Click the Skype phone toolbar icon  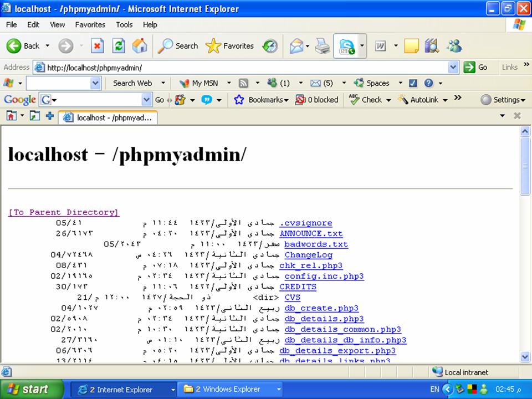tap(346, 46)
